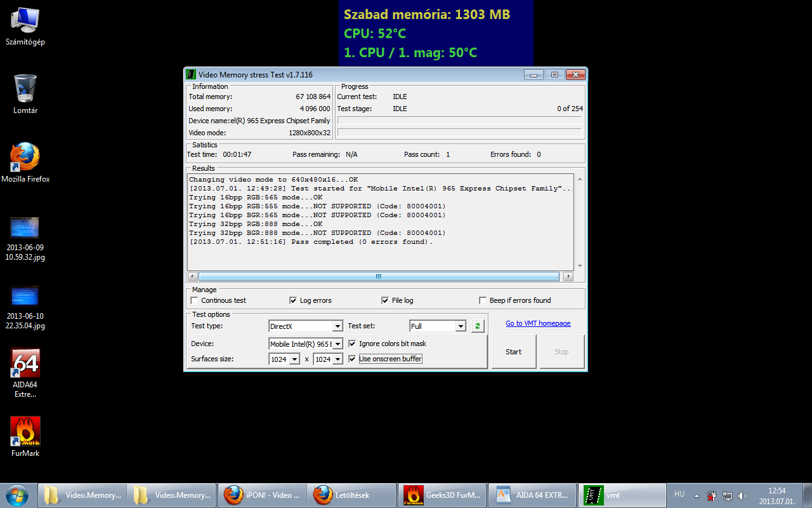Click the Szabad memória 1303 MB gadget text

(427, 14)
